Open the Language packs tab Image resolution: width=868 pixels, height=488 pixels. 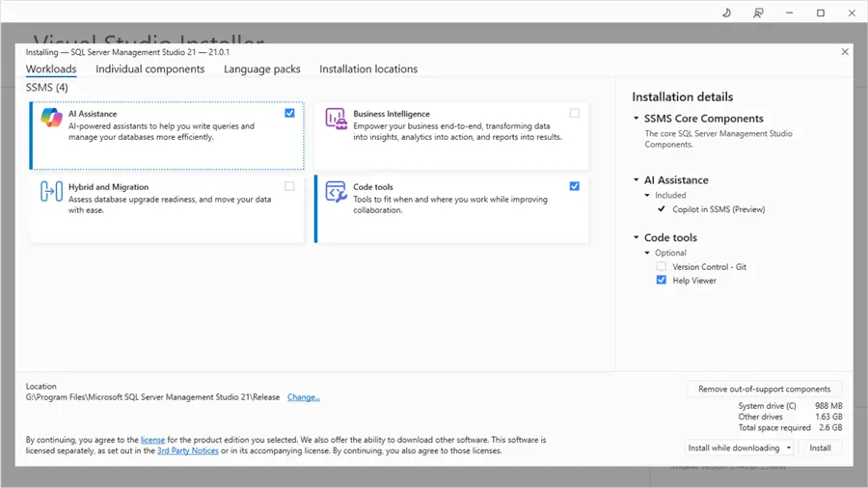point(261,69)
